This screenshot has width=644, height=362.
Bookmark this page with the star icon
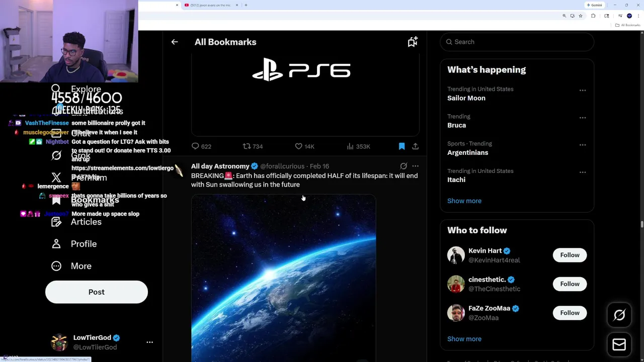[x=580, y=16]
